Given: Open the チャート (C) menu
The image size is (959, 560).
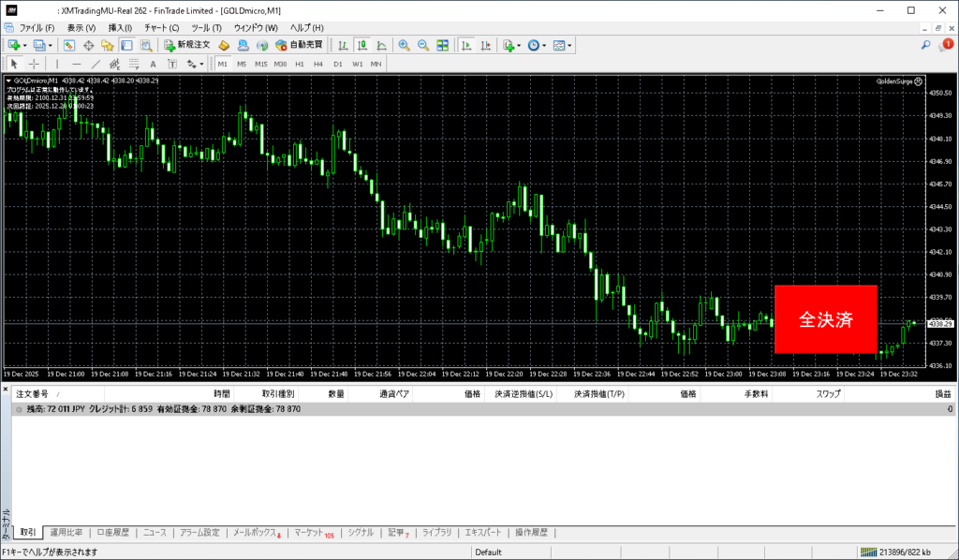Looking at the screenshot, I should tap(161, 28).
